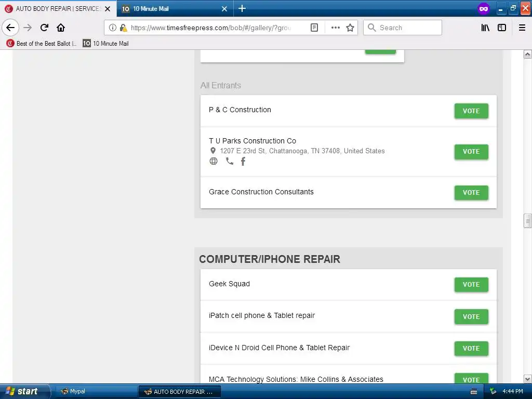
Task: Show site information icon in address bar
Action: point(113,28)
